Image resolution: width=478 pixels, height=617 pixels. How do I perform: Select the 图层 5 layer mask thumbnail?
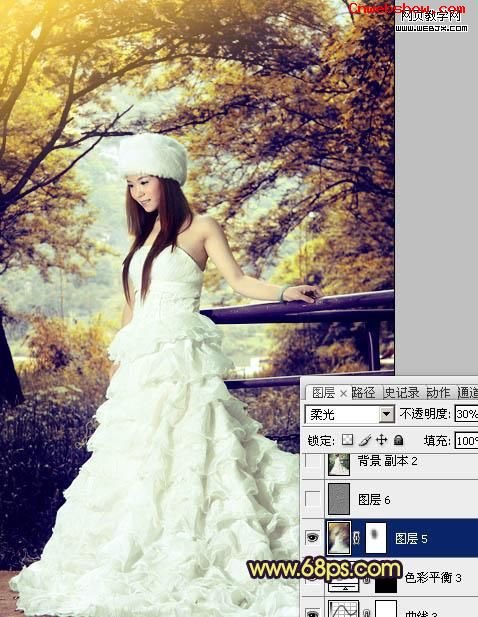click(x=376, y=538)
